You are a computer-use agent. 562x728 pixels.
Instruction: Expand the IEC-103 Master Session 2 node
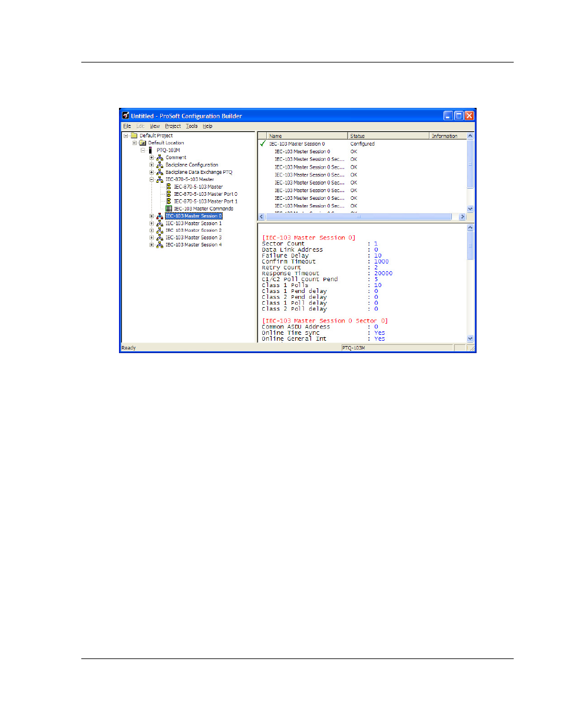[x=151, y=230]
